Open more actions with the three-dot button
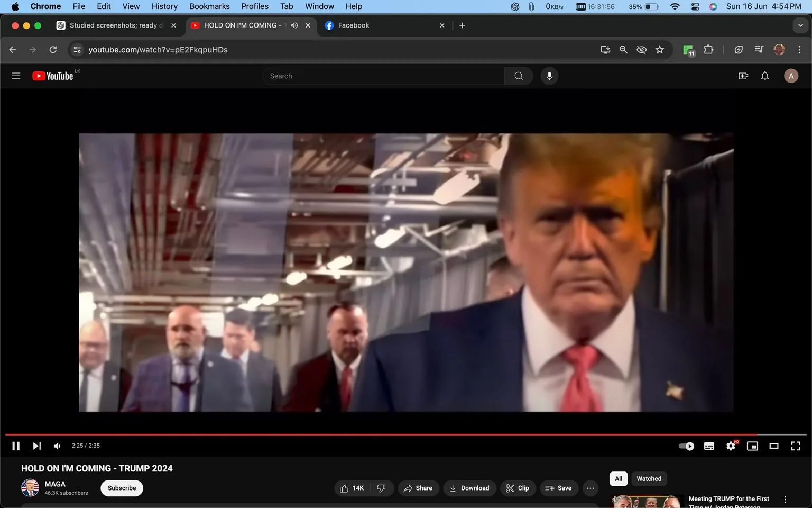Screen dimensions: 812x508 590,488
